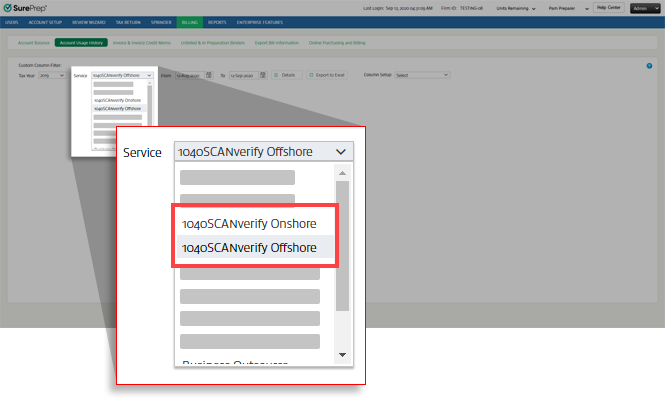The height and width of the screenshot is (402, 665).
Task: Switch to Export Bill Information tab
Action: click(x=277, y=43)
